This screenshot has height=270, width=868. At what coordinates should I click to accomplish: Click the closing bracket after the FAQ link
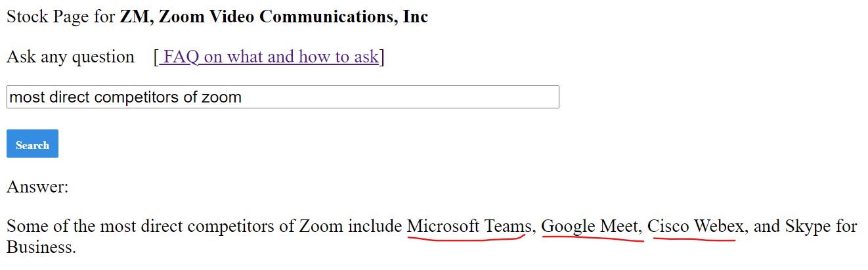pos(381,57)
